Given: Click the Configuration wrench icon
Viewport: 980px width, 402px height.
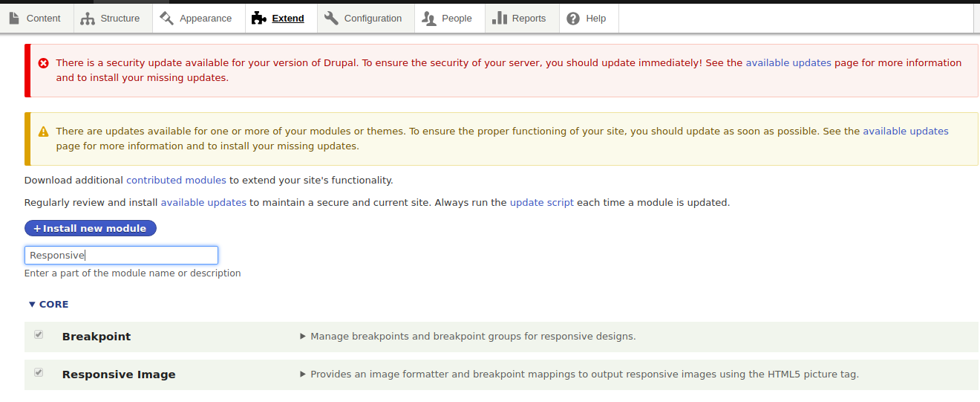Looking at the screenshot, I should coord(331,19).
